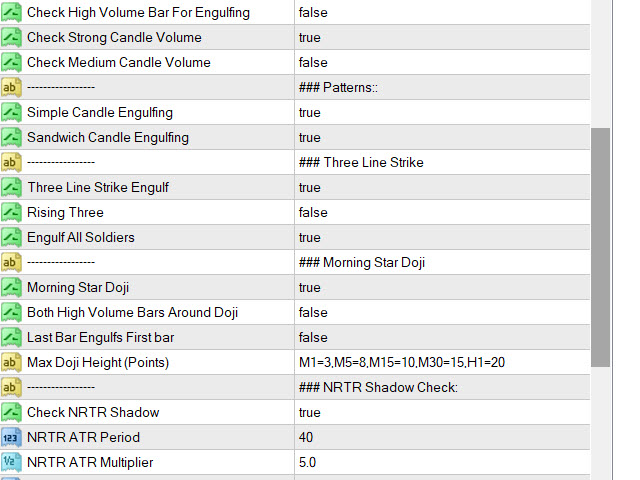Screen dimensions: 640x480
Task: Toggle Sandwich Candle Engulfing true value
Action: pos(442,138)
